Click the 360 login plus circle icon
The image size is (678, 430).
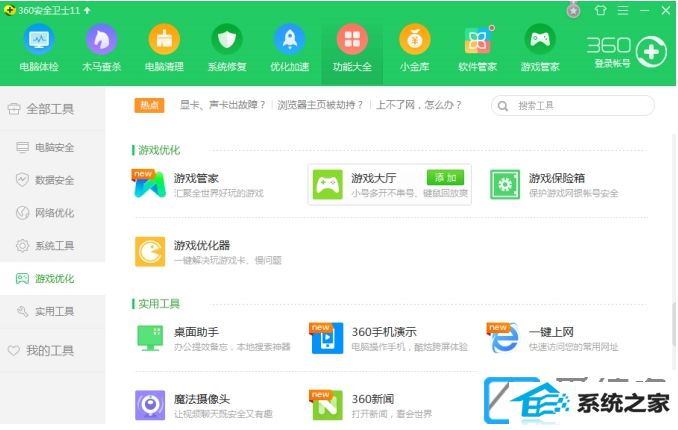click(x=651, y=52)
